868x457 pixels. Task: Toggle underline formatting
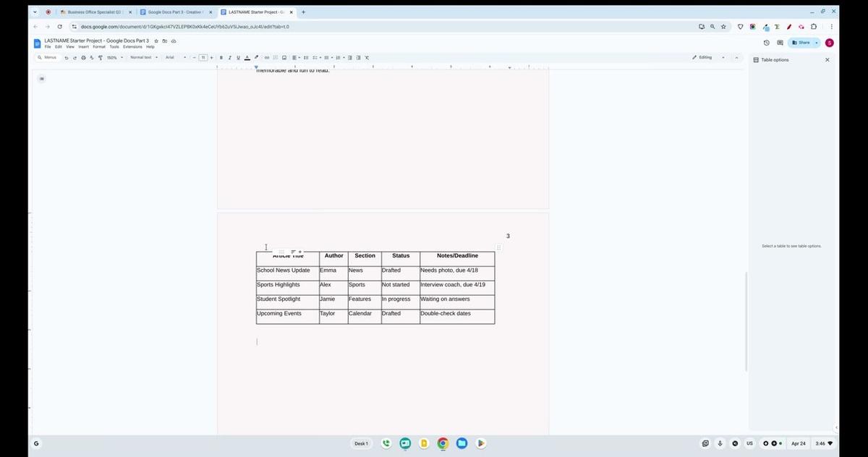pos(238,57)
